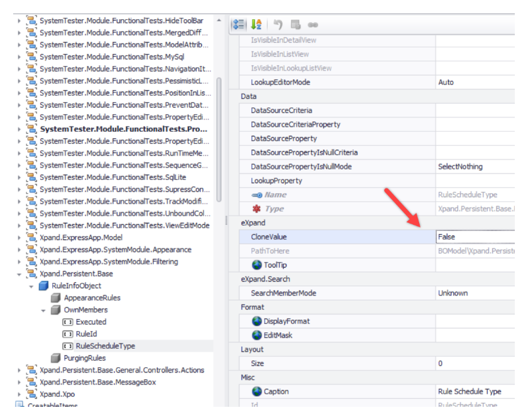Screen dimensions: 528x420
Task: Click the module icon of Xpand.ExpressApp.Model
Action: point(32,237)
